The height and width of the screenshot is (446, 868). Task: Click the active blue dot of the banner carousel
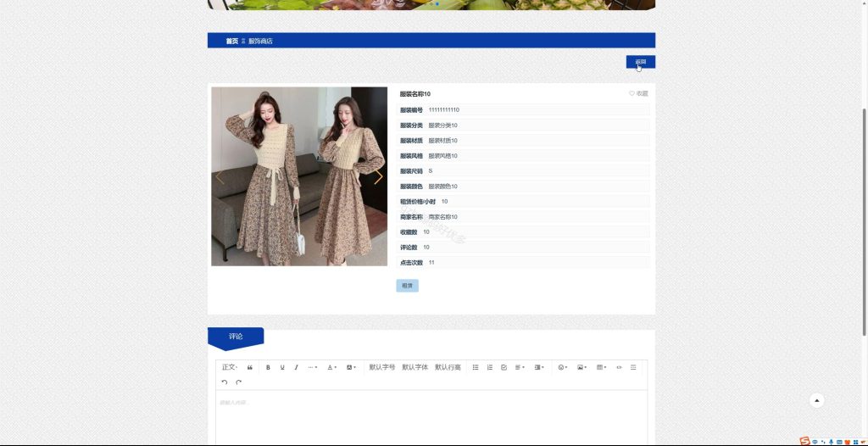coord(437,4)
